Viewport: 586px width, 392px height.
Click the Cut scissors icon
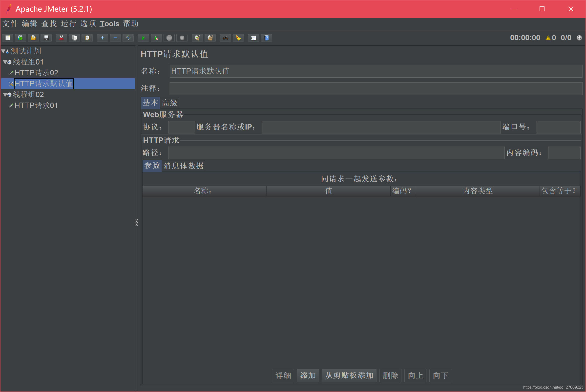click(61, 38)
